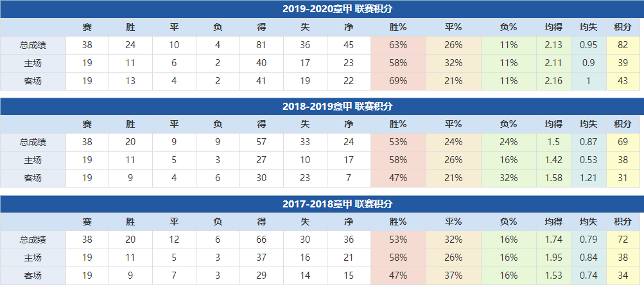Click 负% column header in 2017-2018 table
644x289 pixels.
click(509, 222)
